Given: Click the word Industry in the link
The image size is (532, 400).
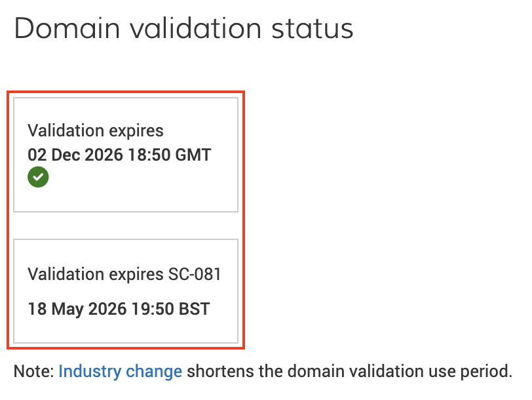Looking at the screenshot, I should click(89, 372).
